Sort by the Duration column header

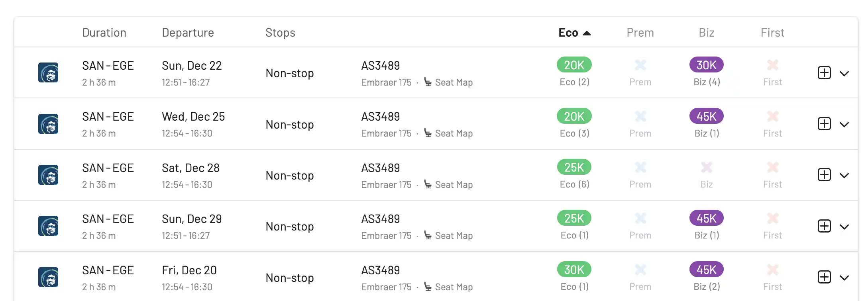coord(104,33)
